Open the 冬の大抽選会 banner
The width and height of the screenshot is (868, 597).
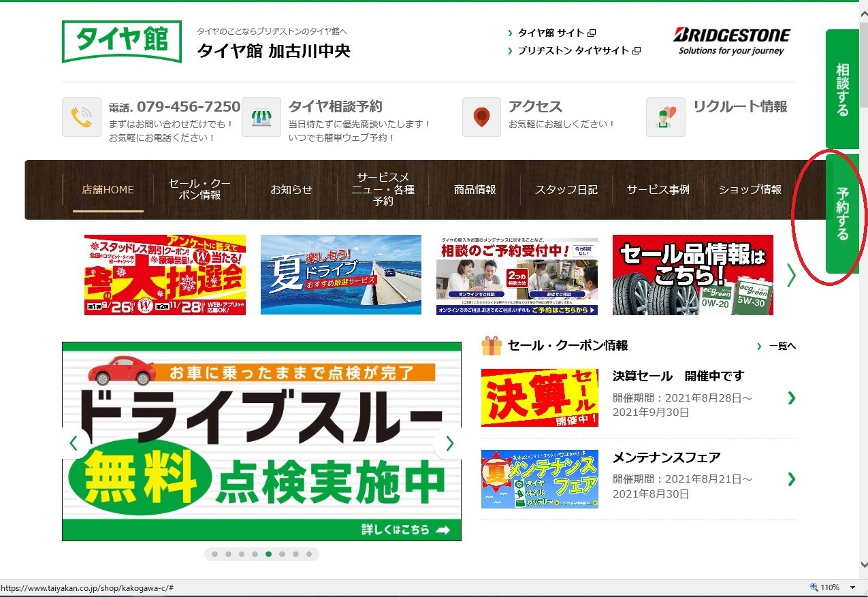click(165, 275)
